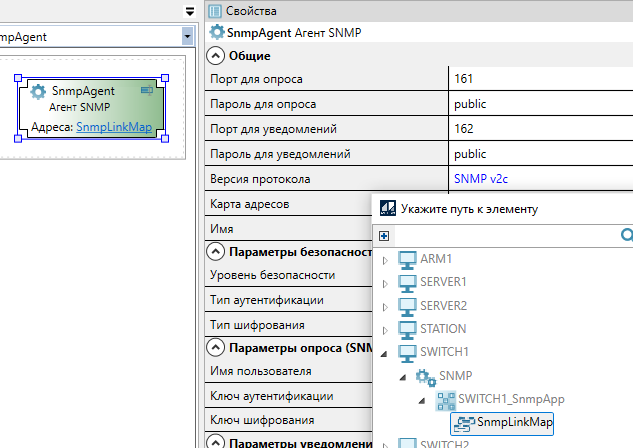The width and height of the screenshot is (633, 448).
Task: Click the Порт для опроса value field
Action: click(540, 78)
